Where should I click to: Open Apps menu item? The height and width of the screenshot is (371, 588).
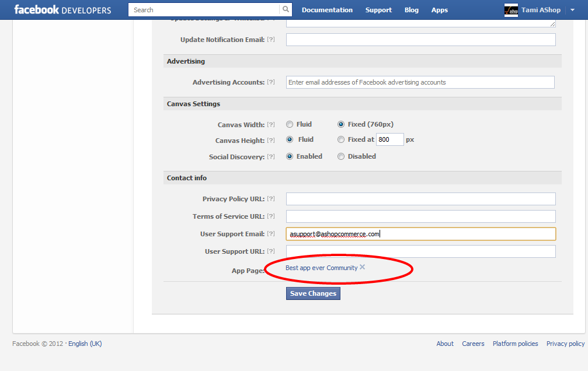pos(440,10)
